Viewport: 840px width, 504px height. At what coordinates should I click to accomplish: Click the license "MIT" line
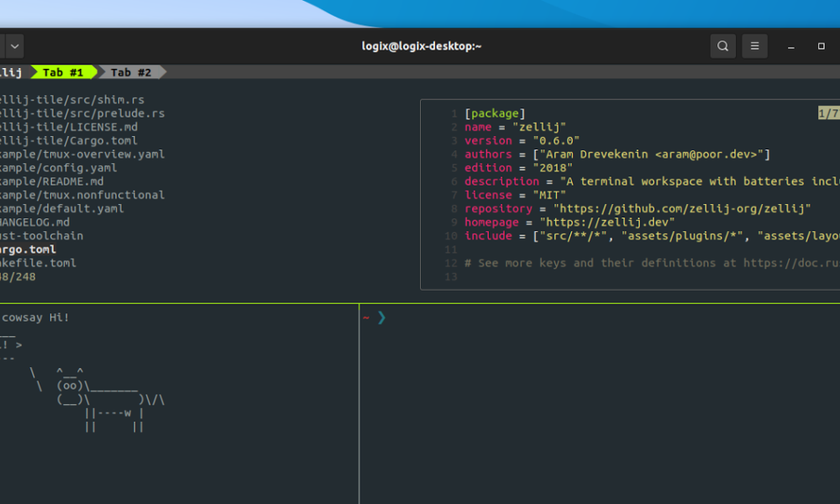[516, 195]
